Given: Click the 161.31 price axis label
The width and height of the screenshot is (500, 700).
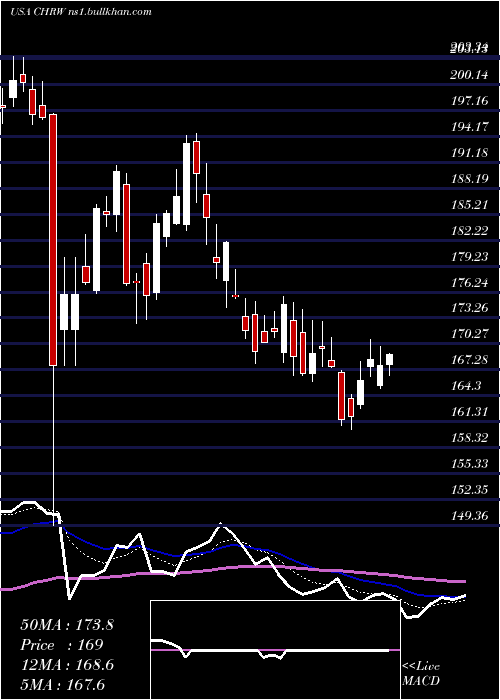Looking at the screenshot, I should point(469,411).
